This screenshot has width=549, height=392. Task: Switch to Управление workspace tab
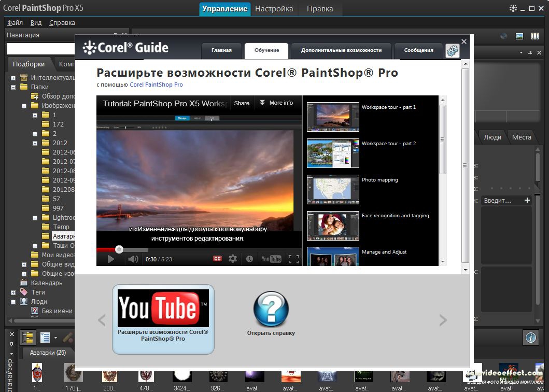pyautogui.click(x=225, y=9)
